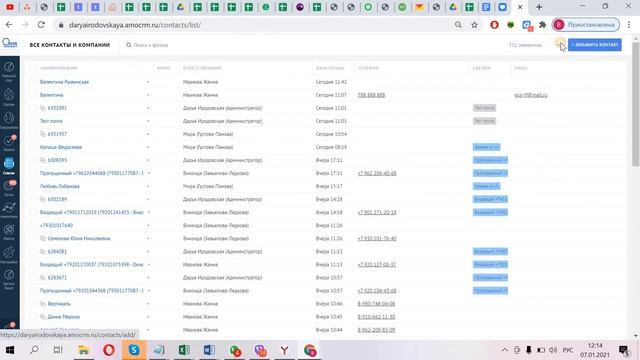Tick the checkbox for Семенова Юлия Николаевна row
This screenshot has width=640, height=360.
click(33, 239)
